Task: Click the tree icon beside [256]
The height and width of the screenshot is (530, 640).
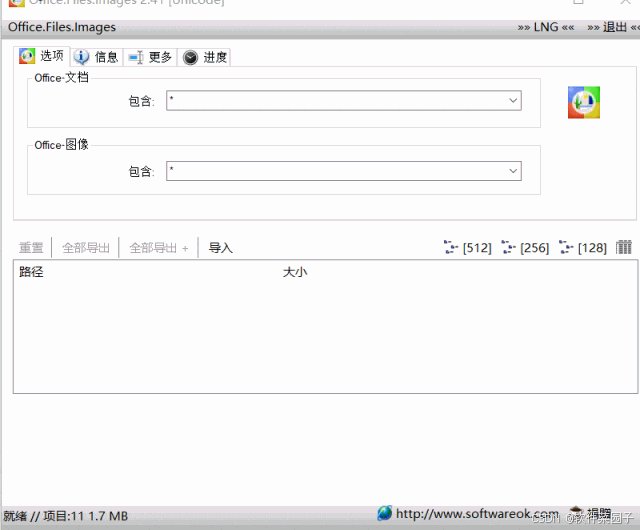Action: [x=508, y=247]
